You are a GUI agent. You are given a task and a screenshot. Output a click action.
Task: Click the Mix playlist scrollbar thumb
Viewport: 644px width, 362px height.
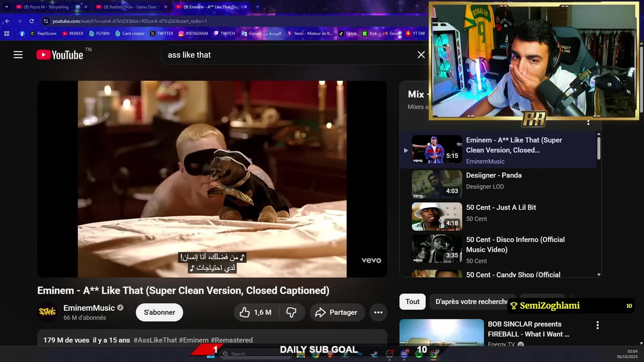click(x=599, y=148)
